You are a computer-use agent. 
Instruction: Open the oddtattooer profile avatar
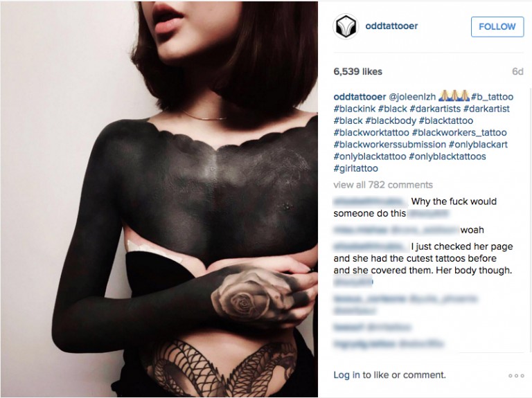[x=346, y=26]
